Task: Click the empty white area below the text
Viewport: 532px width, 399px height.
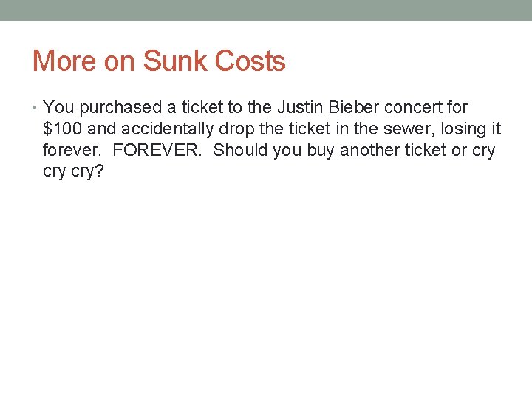Action: tap(266, 296)
